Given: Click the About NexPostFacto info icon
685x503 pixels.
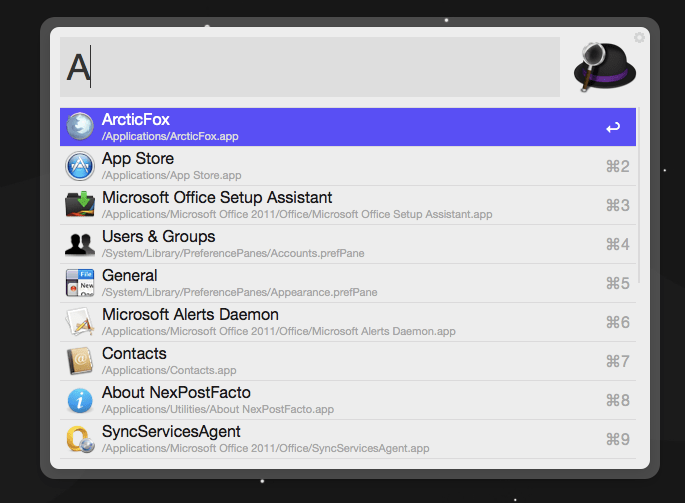Looking at the screenshot, I should pyautogui.click(x=80, y=400).
